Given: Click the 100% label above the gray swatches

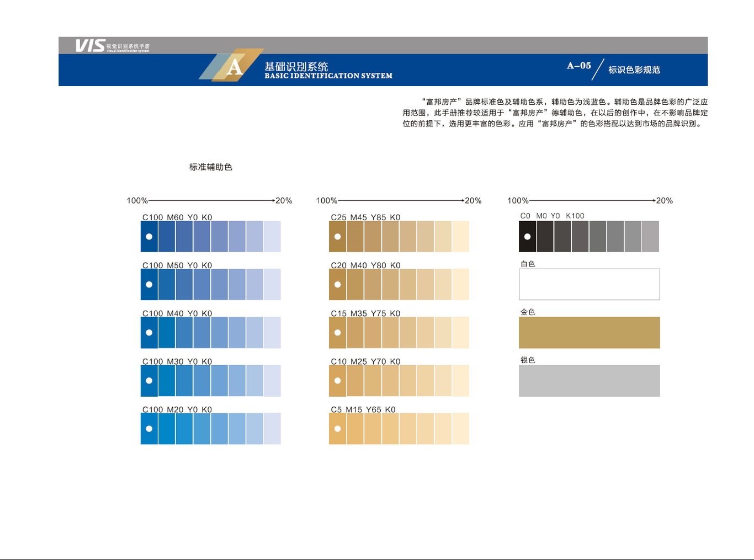Looking at the screenshot, I should pos(518,200).
